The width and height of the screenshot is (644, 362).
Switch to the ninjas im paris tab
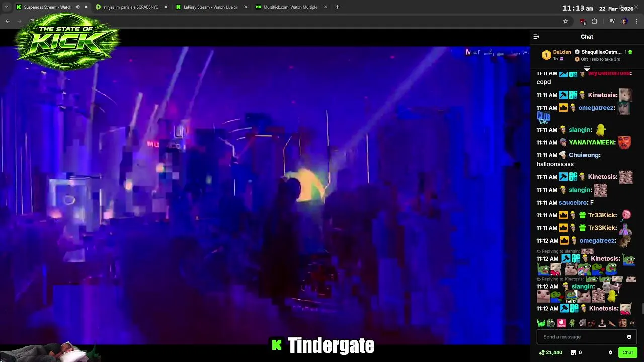point(131,7)
